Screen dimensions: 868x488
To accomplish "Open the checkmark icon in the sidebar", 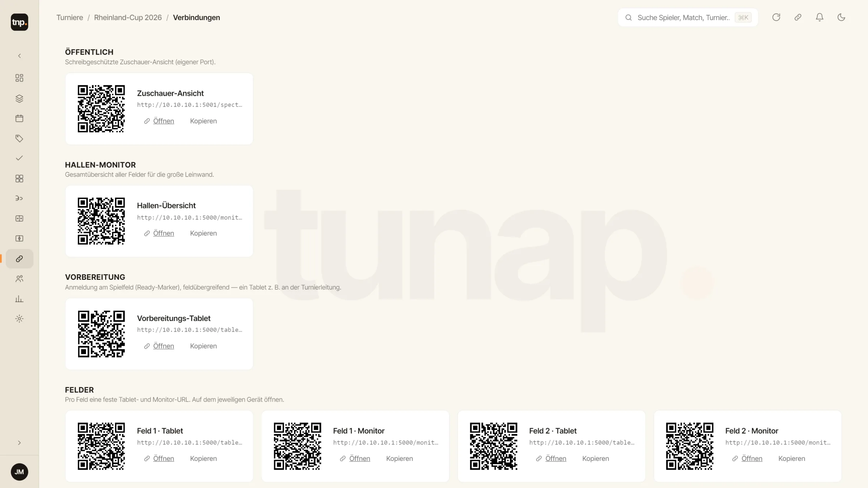I will tap(20, 158).
